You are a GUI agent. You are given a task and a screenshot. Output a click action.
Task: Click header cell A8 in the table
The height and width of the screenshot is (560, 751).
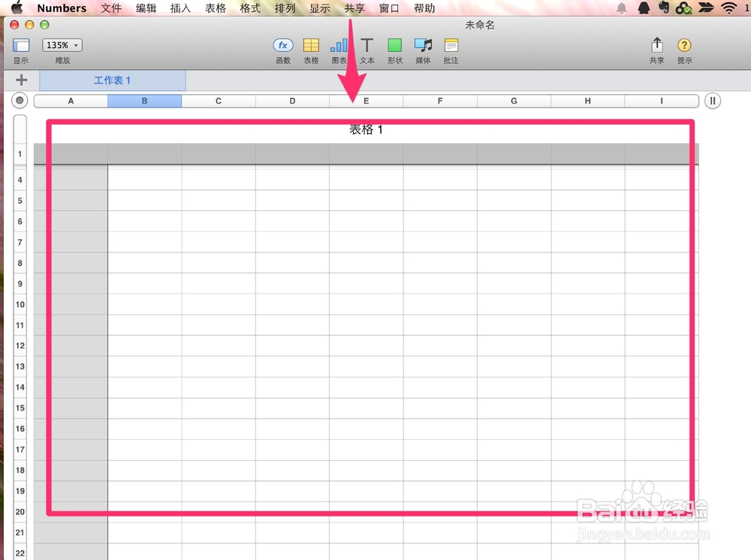click(x=71, y=263)
